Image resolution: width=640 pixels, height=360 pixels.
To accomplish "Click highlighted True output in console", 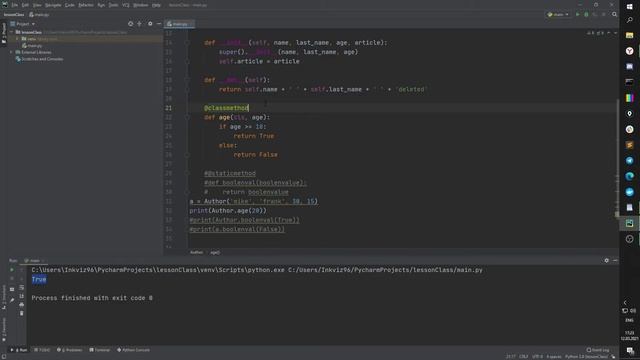I will click(x=39, y=280).
